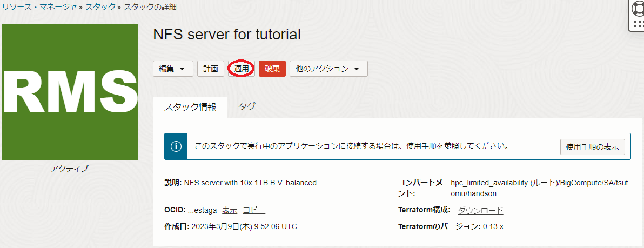Switch to the タグ tab

pos(247,106)
